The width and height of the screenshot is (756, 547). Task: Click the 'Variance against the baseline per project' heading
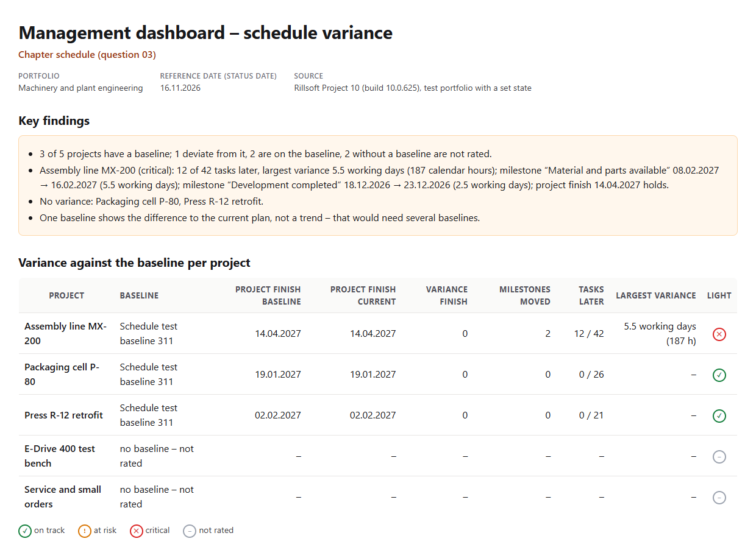135,263
